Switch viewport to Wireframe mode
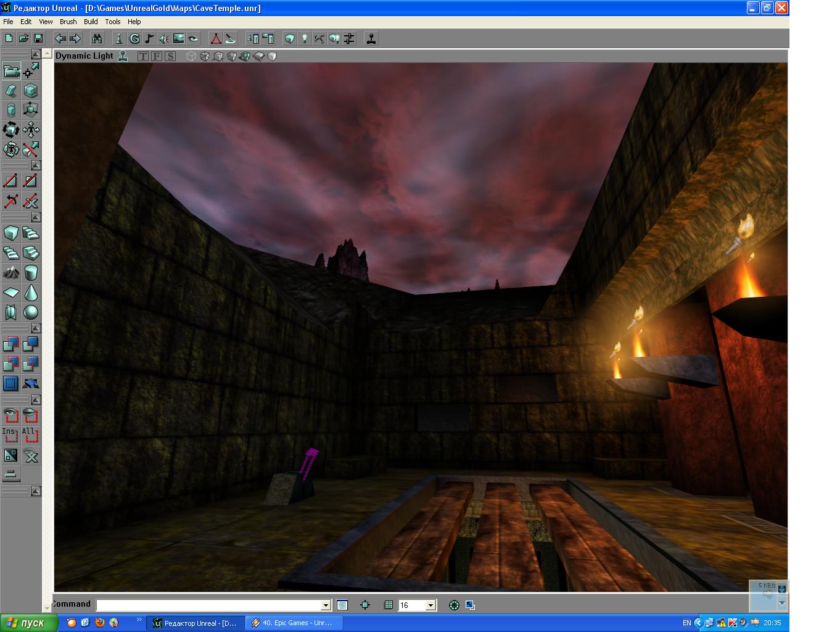This screenshot has height=632, width=840. [191, 56]
